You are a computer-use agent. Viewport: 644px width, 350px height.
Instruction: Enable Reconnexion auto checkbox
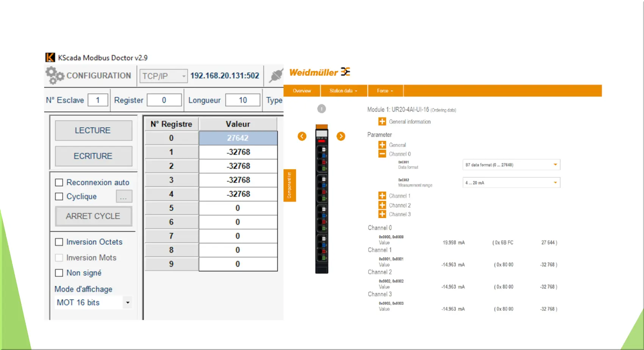click(59, 183)
